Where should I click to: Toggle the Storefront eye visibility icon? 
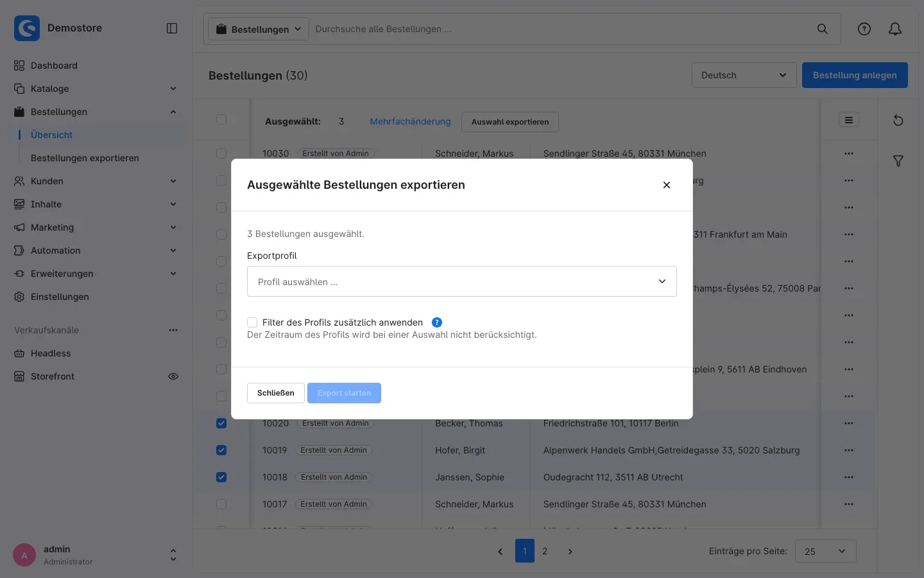[x=173, y=376]
